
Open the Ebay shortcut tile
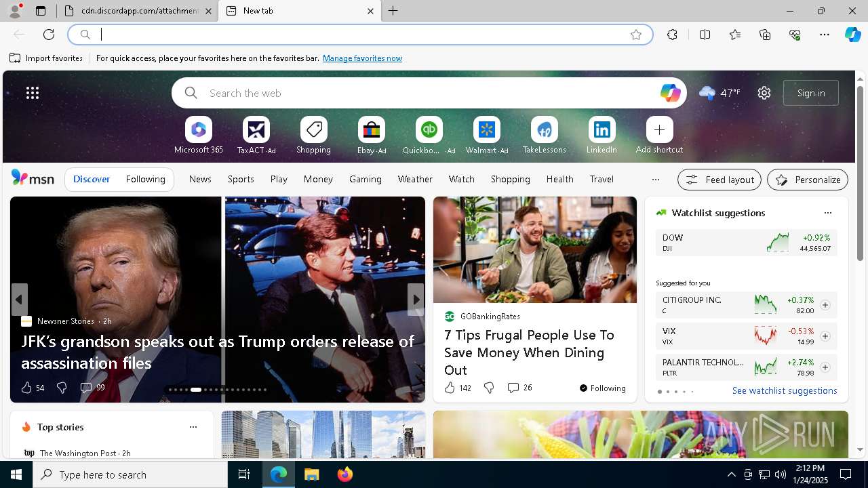click(x=371, y=136)
